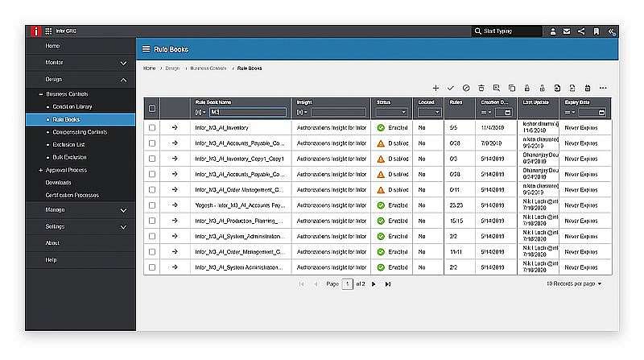Open the Yogesh rule book row arrow
Viewport: 644px width, 360px height.
pos(175,205)
